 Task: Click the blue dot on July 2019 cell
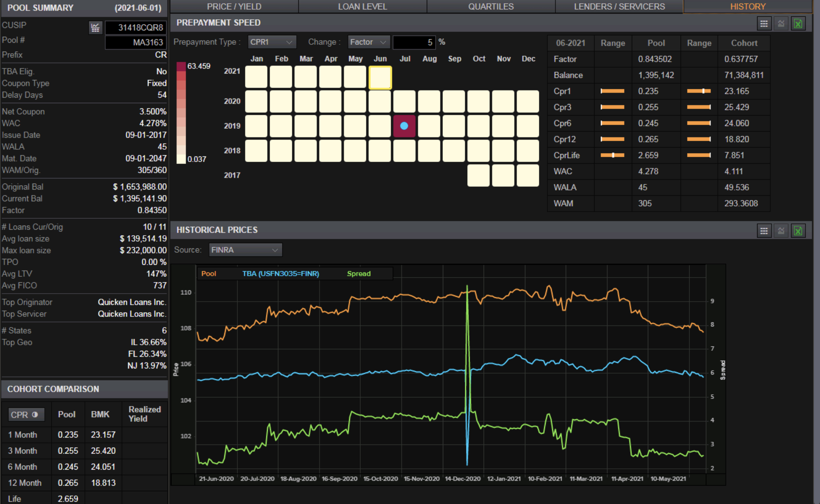pyautogui.click(x=404, y=126)
